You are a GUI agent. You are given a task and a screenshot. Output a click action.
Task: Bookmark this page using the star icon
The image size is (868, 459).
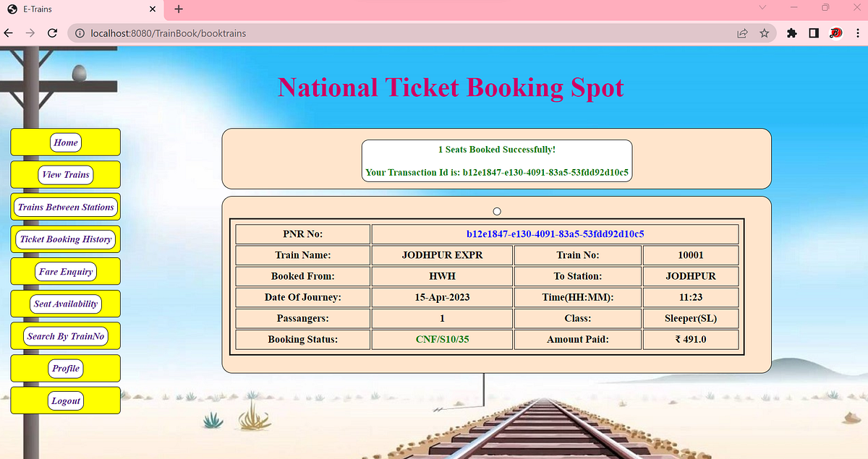tap(765, 33)
